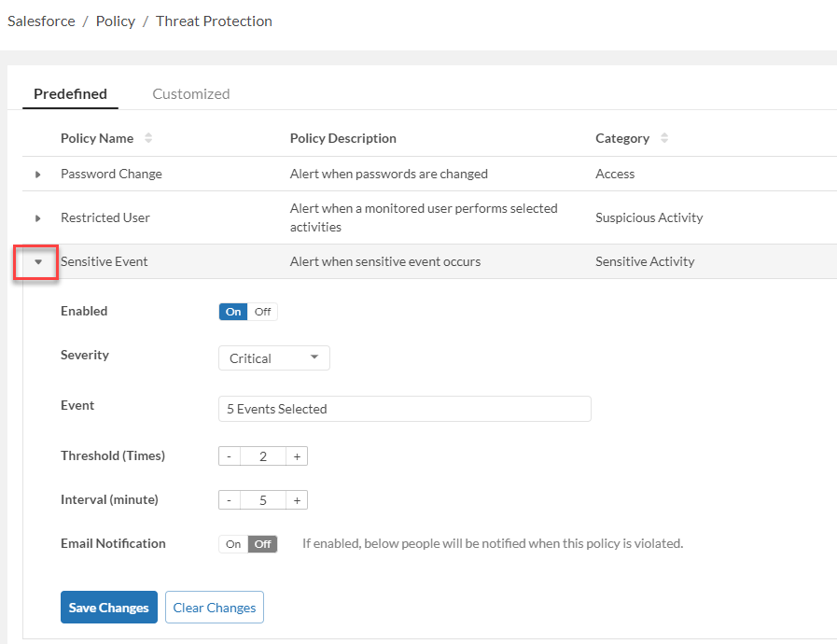Image resolution: width=837 pixels, height=644 pixels.
Task: Click the Clear Changes button
Action: pyautogui.click(x=215, y=608)
